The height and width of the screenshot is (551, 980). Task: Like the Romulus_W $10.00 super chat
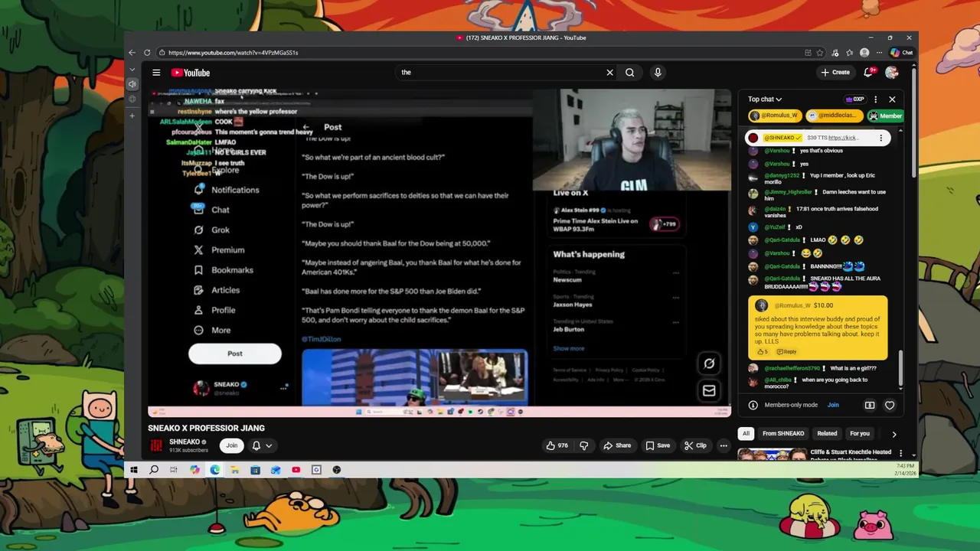[763, 352]
